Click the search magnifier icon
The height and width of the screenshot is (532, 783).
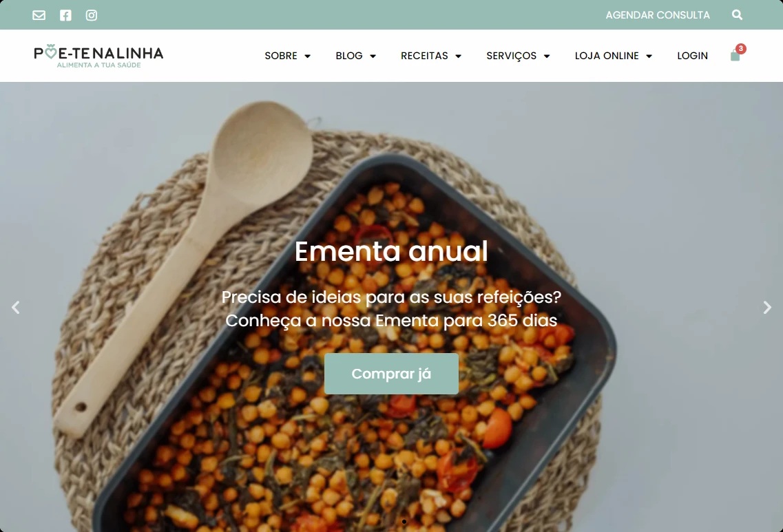point(737,15)
